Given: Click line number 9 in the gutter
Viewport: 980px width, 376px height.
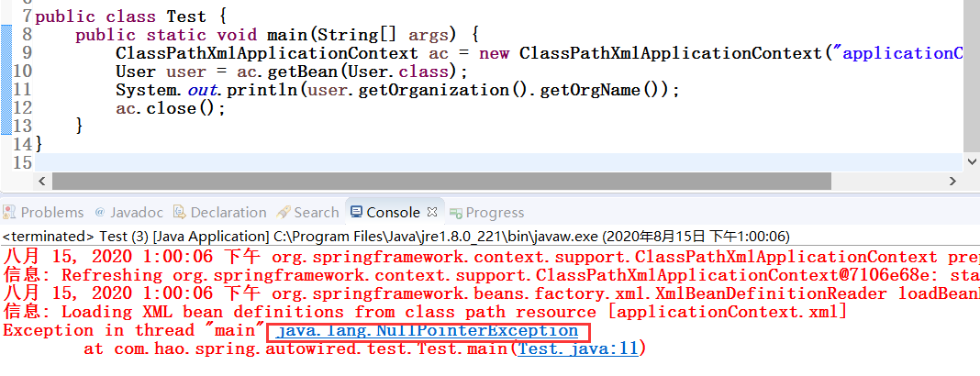Looking at the screenshot, I should 27,52.
